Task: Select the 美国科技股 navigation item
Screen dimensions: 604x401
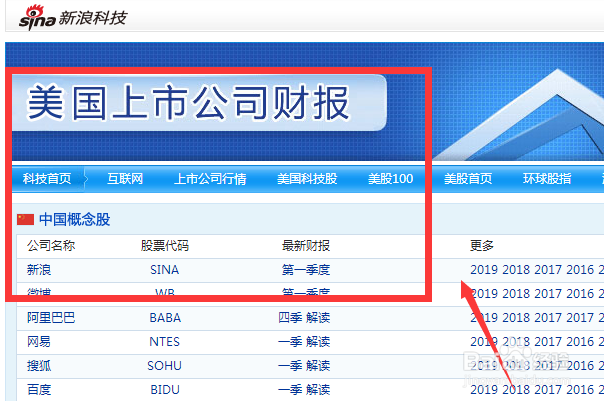Action: (307, 179)
